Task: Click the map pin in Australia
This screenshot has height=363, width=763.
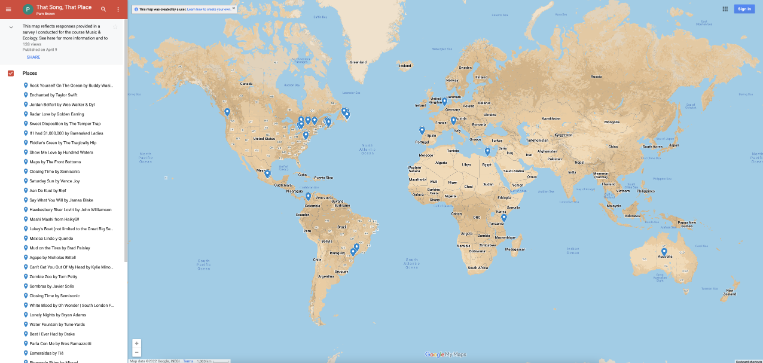Action: click(664, 252)
